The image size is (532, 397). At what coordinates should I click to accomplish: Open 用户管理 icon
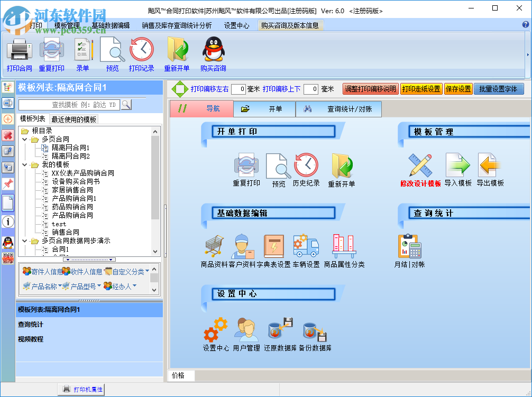(x=246, y=329)
